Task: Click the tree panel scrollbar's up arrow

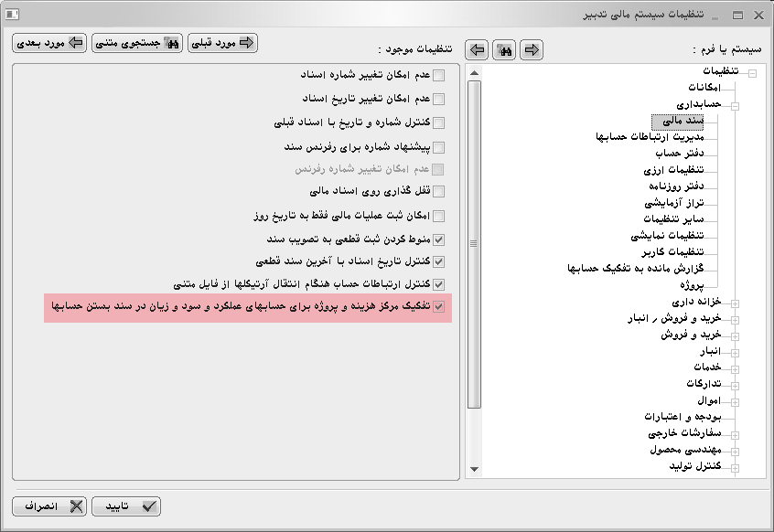Action: (x=473, y=72)
